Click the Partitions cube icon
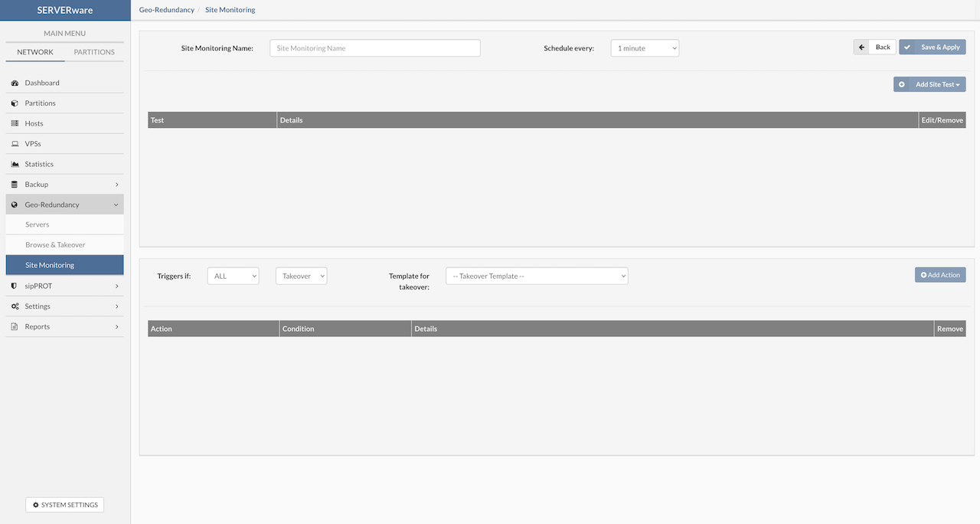 click(x=15, y=103)
